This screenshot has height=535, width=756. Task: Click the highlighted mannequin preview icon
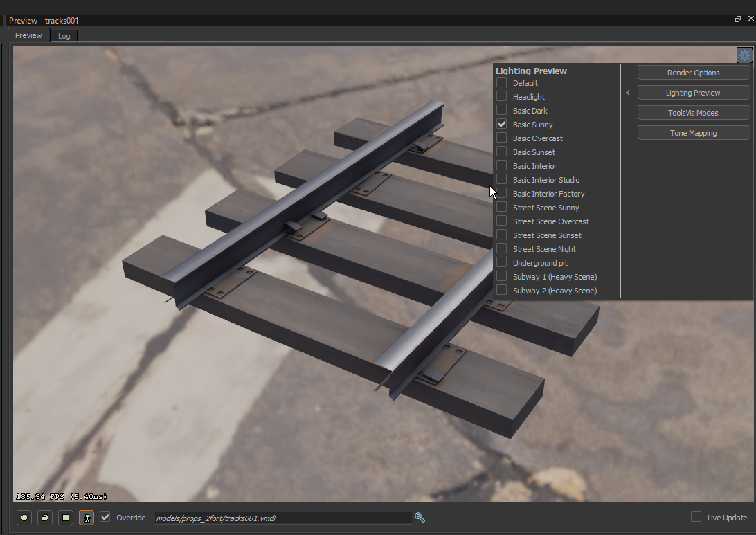(86, 517)
